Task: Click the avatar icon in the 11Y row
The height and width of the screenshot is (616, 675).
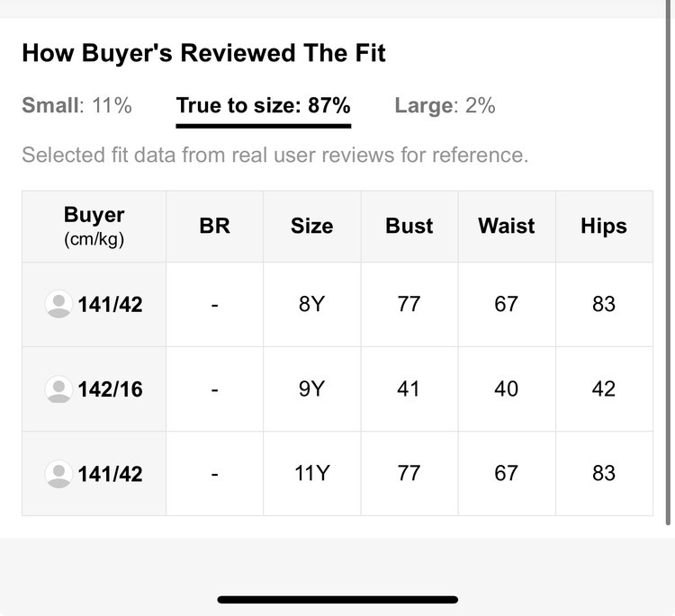Action: 58,473
